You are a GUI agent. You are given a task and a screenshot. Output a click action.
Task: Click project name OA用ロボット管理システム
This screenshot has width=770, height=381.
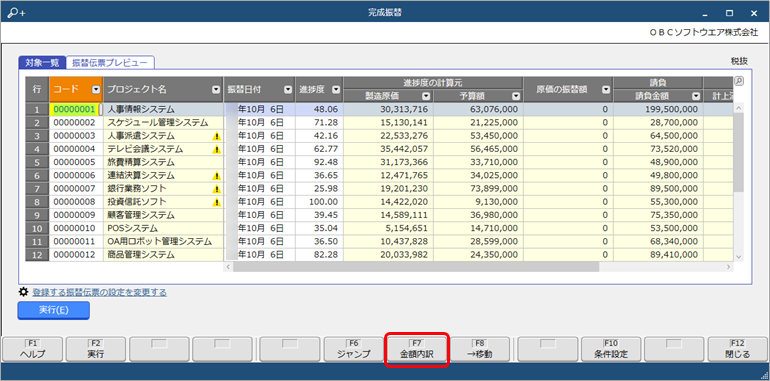[x=160, y=242]
